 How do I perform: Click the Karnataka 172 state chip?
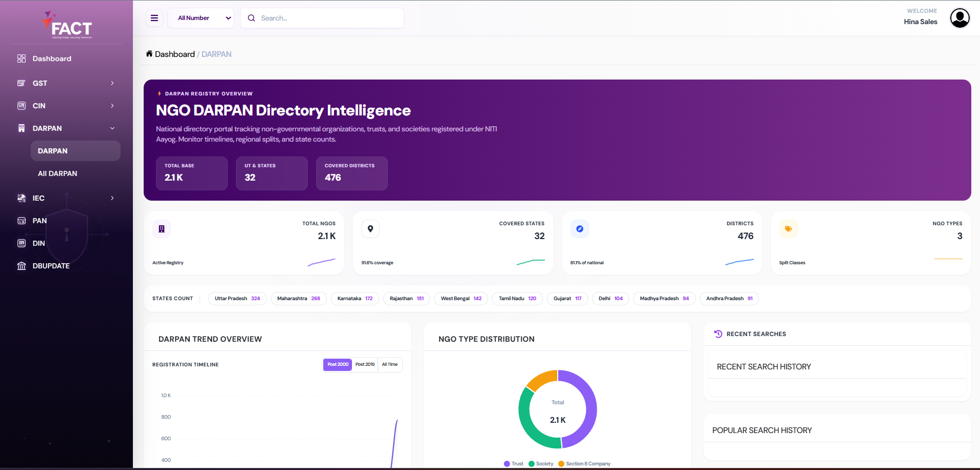(355, 299)
